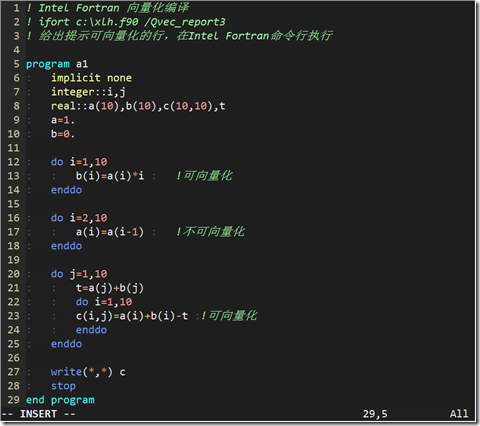Click line number 26 in the gutter
This screenshot has height=426, width=480.
(14, 358)
